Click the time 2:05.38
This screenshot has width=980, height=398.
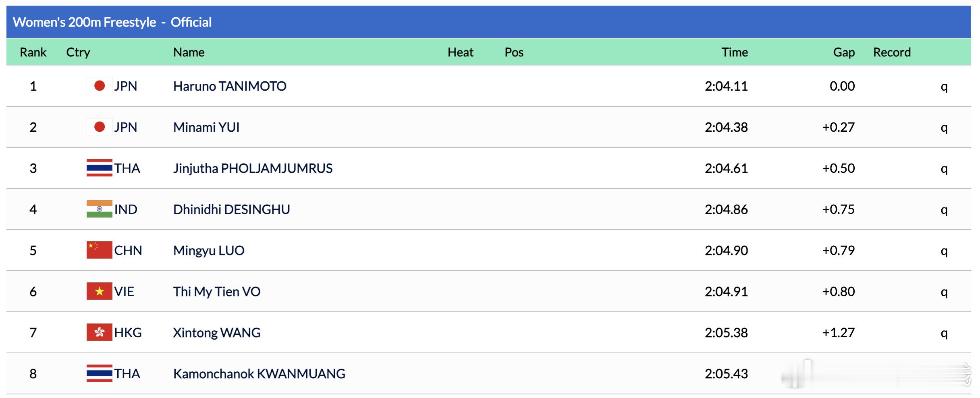(x=726, y=333)
